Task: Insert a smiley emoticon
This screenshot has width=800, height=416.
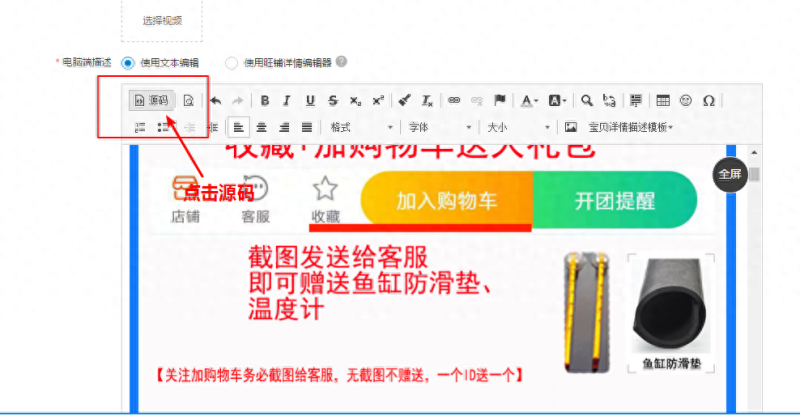Action: click(686, 101)
